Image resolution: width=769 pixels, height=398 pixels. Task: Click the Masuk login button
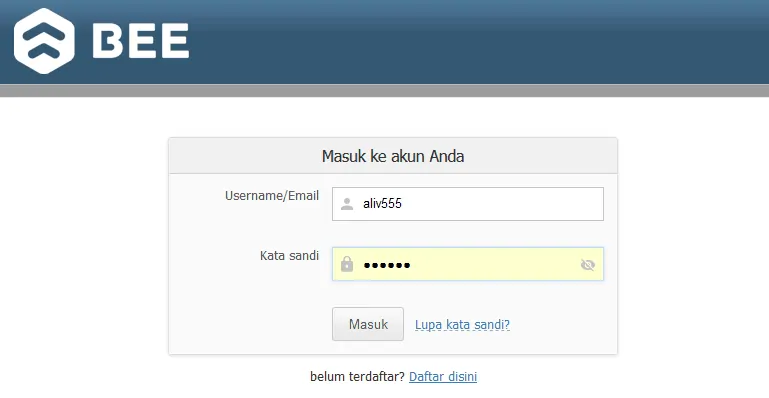pos(368,324)
